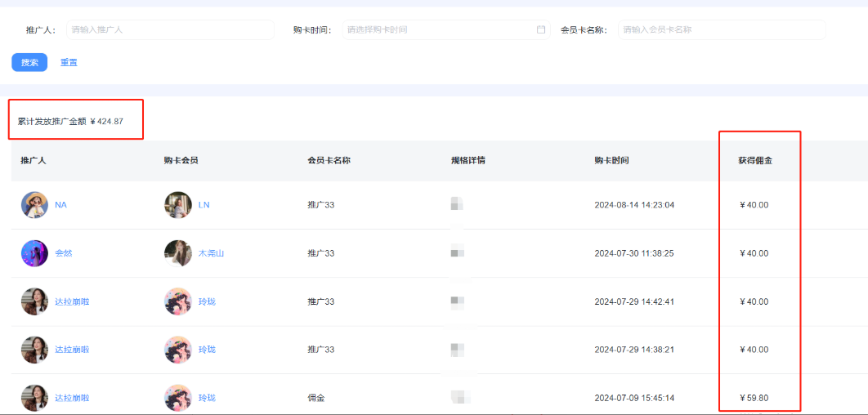Image resolution: width=868 pixels, height=415 pixels.
Task: Click the LN member avatar
Action: [178, 205]
